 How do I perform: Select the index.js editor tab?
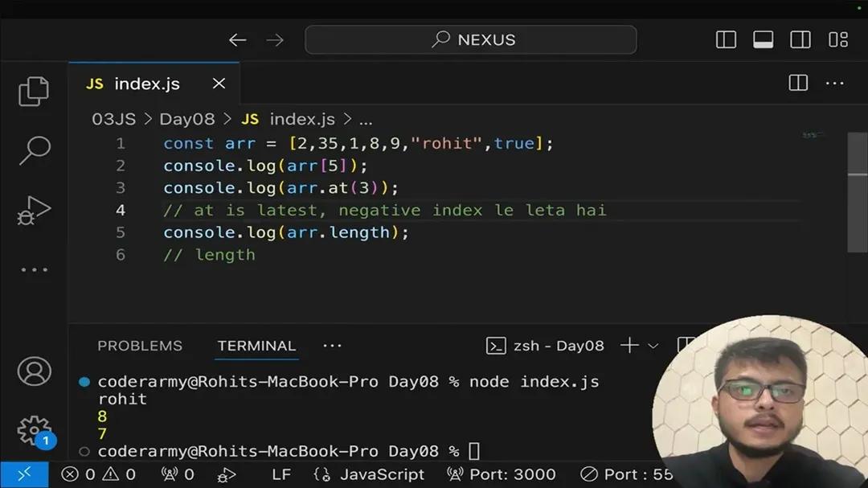(x=154, y=84)
